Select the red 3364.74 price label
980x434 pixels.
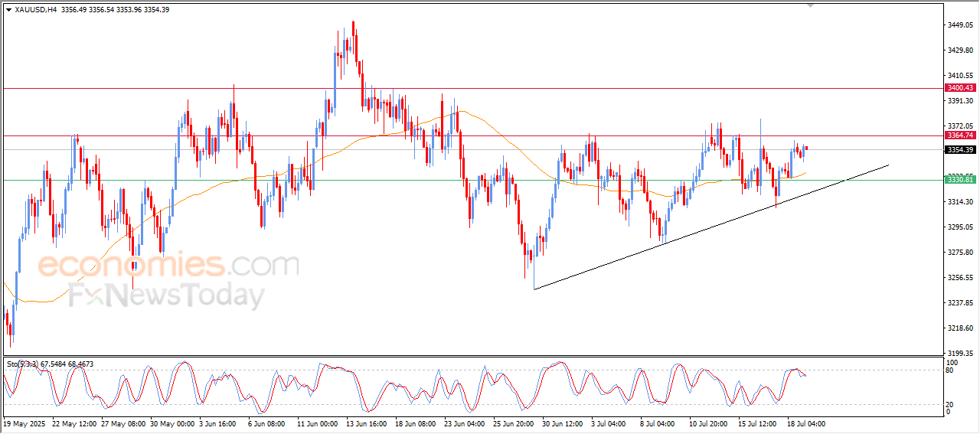959,135
